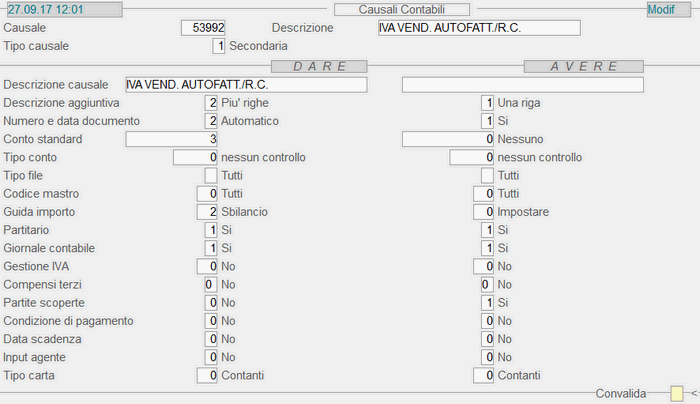
Task: Click the empty AVERE Descrizione causale field
Action: pyautogui.click(x=522, y=85)
